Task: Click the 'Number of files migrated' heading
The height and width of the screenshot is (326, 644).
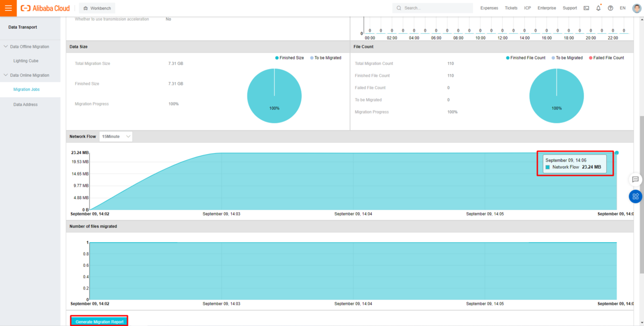Action: click(x=93, y=226)
